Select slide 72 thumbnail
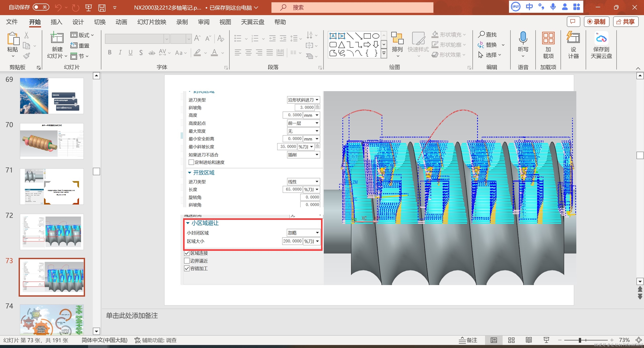 52,232
